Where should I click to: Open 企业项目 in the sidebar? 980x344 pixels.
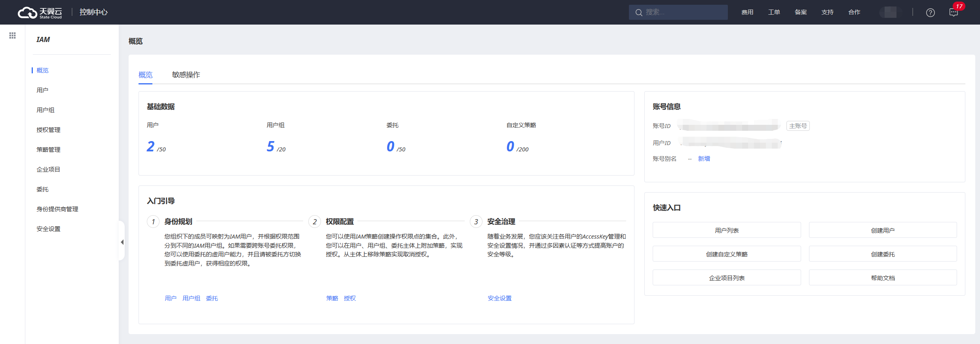point(48,169)
